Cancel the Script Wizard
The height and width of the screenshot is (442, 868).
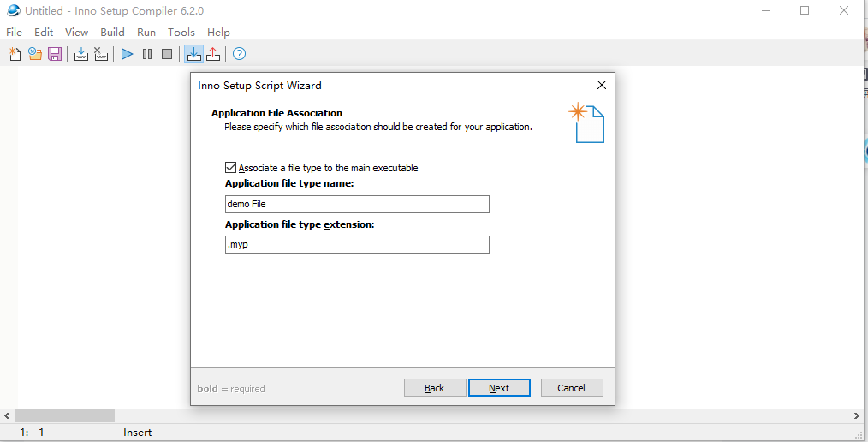pos(572,388)
